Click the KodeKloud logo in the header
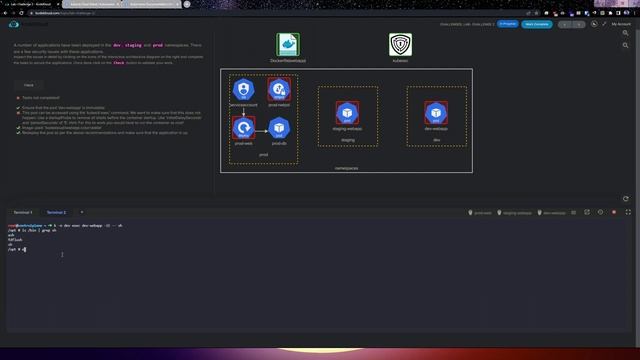 [14, 24]
